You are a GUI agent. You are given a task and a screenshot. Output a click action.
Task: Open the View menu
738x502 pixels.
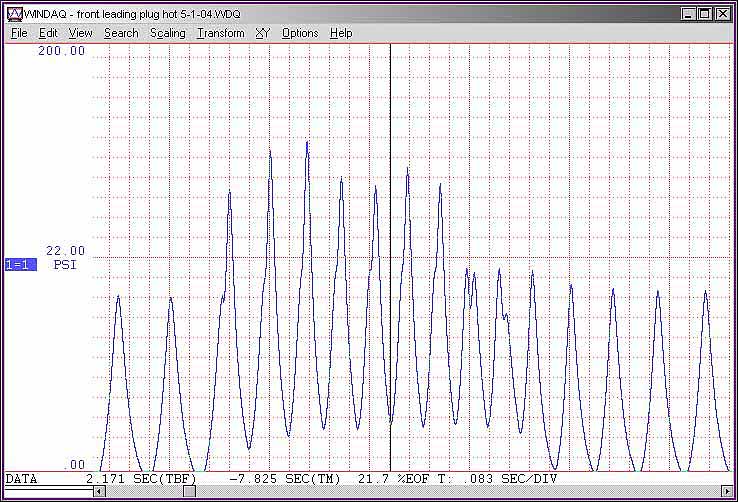pyautogui.click(x=81, y=33)
